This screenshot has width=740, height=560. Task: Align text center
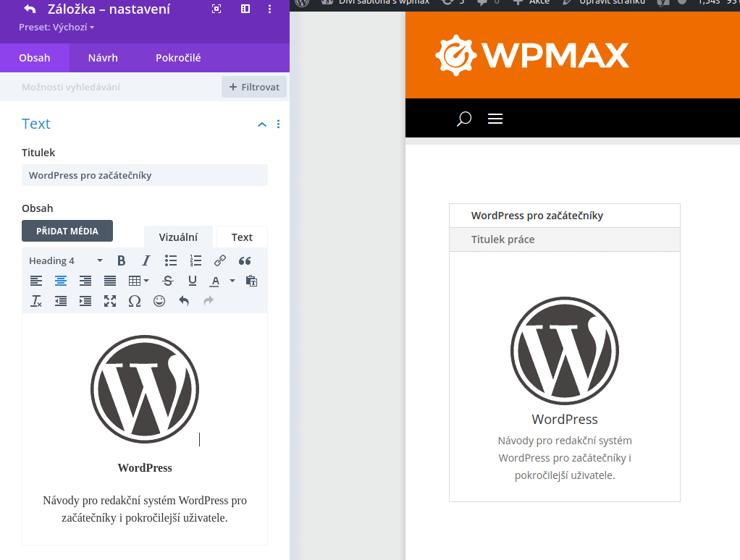point(61,281)
